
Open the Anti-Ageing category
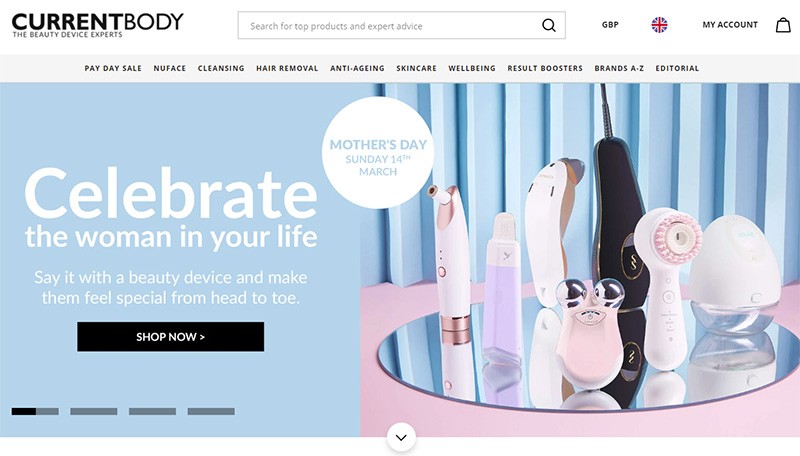pyautogui.click(x=357, y=68)
